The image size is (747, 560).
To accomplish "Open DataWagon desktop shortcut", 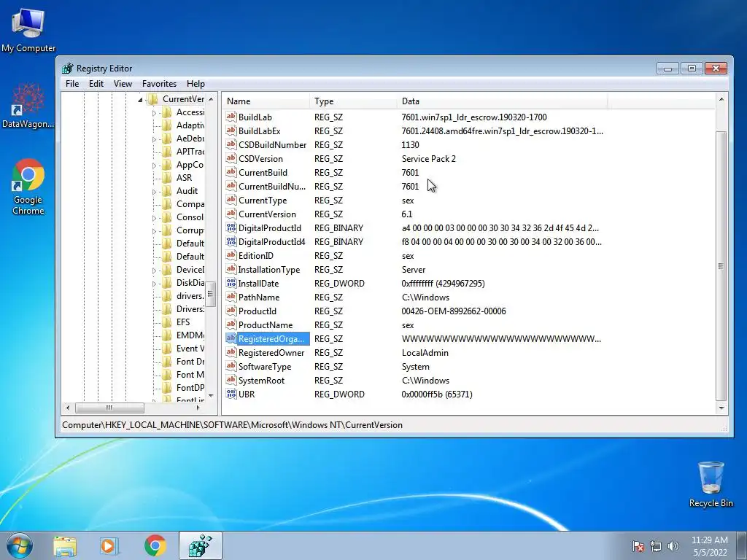I will (x=28, y=106).
